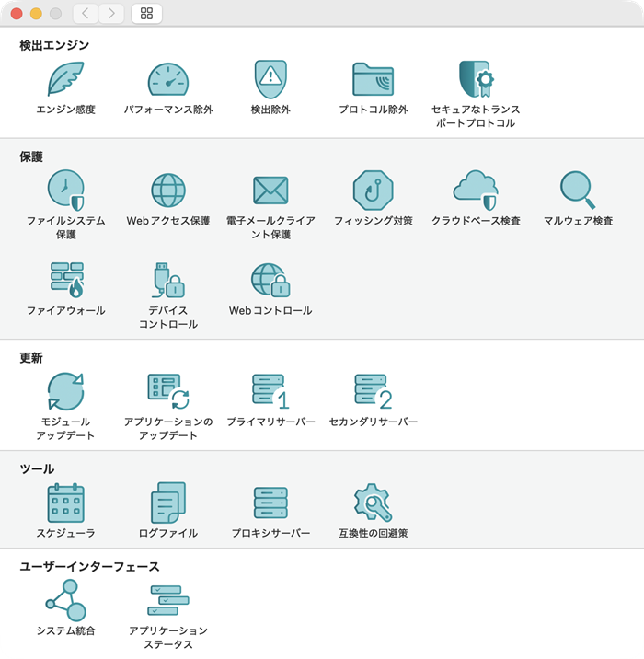644x659 pixels.
Task: Open プロトコル除外 folder icon
Action: [373, 79]
